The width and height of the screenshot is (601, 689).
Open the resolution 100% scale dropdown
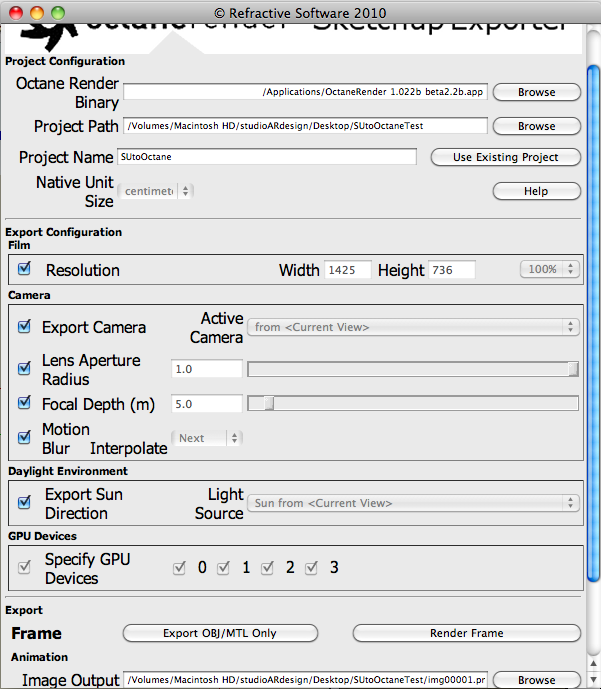pos(550,269)
